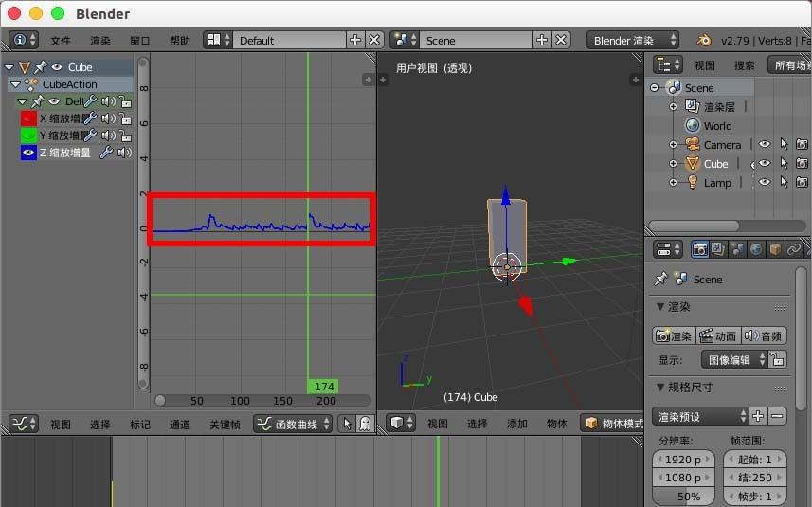Toggle modifiers wrench on X 缩放增量
Viewport: 812px width, 507px height.
click(90, 118)
